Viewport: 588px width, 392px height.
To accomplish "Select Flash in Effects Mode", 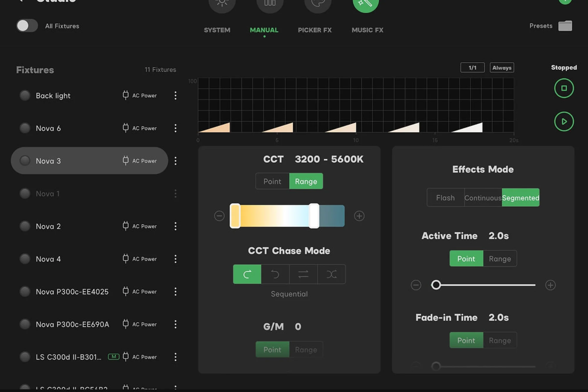I will [x=445, y=197].
